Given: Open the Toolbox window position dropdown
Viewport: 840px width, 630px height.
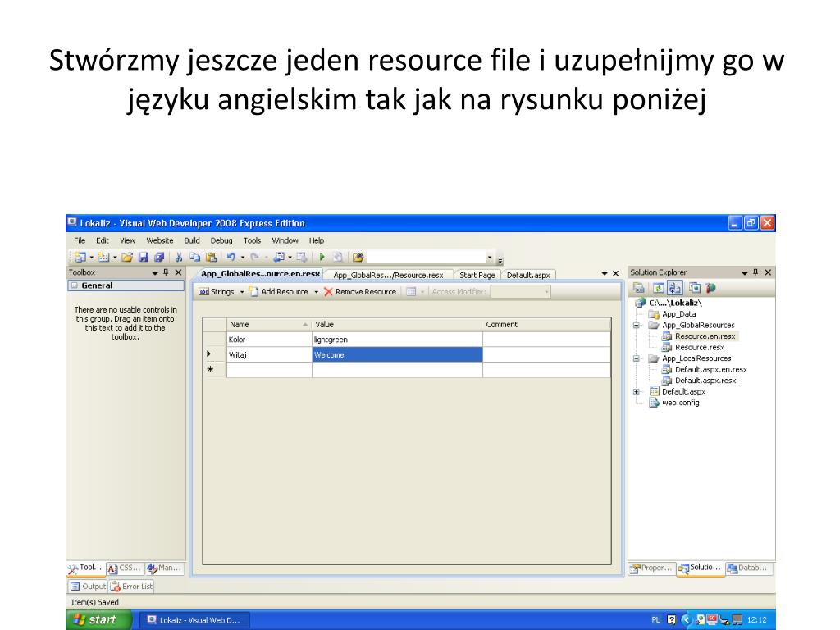Looking at the screenshot, I should pyautogui.click(x=155, y=273).
